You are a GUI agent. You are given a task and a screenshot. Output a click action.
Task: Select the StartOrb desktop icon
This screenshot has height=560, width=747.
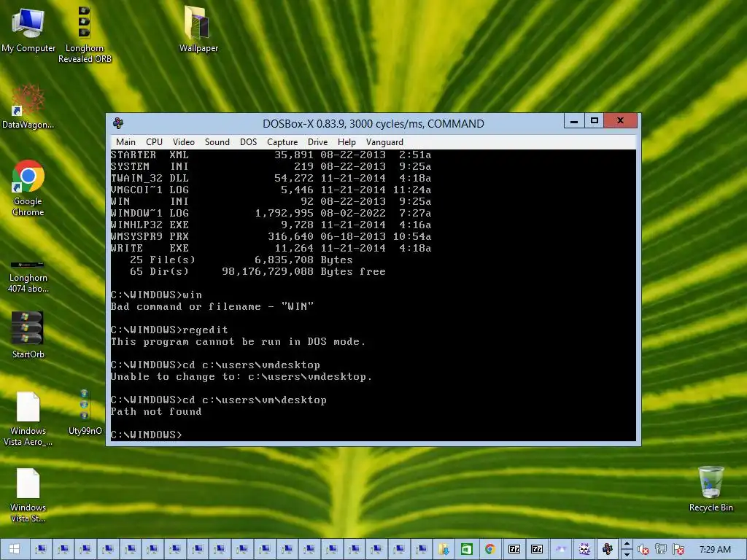point(28,335)
